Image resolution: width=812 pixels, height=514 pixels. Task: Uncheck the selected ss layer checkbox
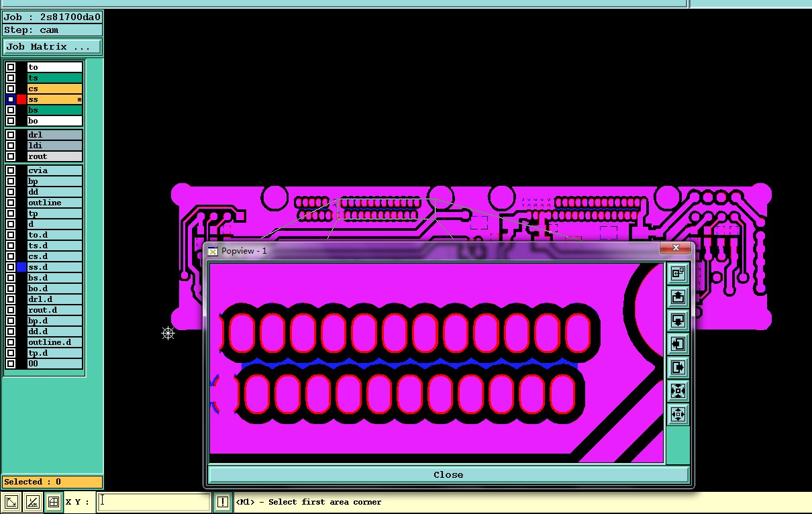(x=11, y=99)
